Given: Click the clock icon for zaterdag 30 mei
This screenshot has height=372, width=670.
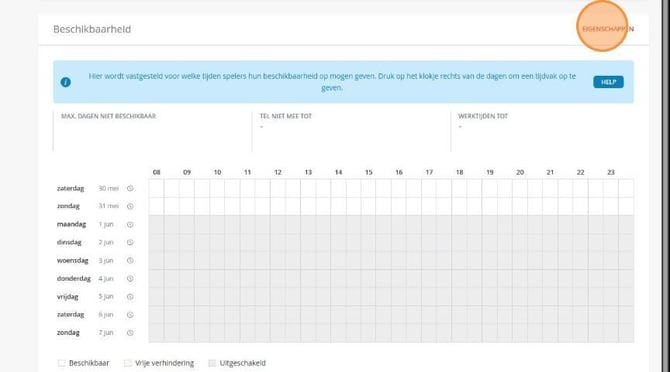Looking at the screenshot, I should tap(130, 188).
